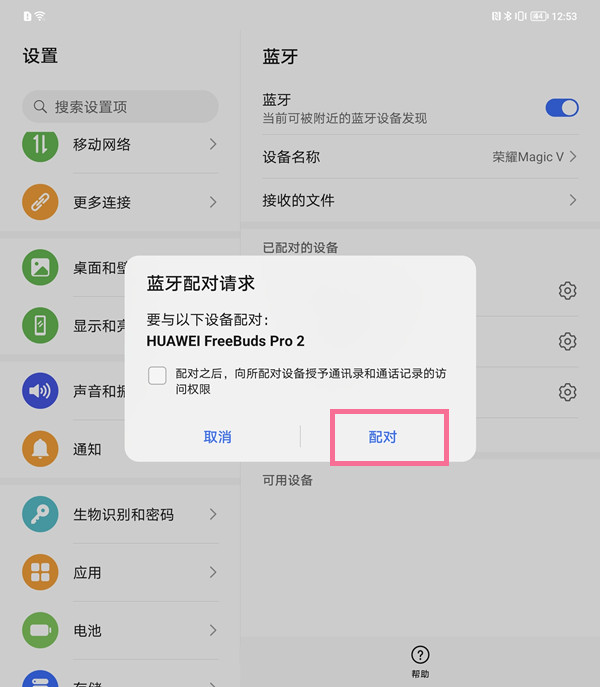Image resolution: width=600 pixels, height=687 pixels.
Task: Open the 应用 grid icon
Action: click(x=40, y=572)
